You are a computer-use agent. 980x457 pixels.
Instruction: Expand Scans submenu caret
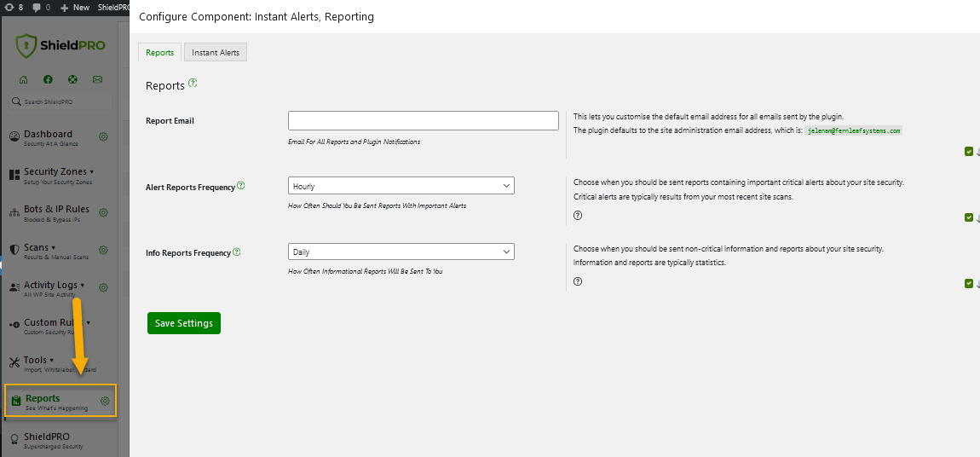53,247
